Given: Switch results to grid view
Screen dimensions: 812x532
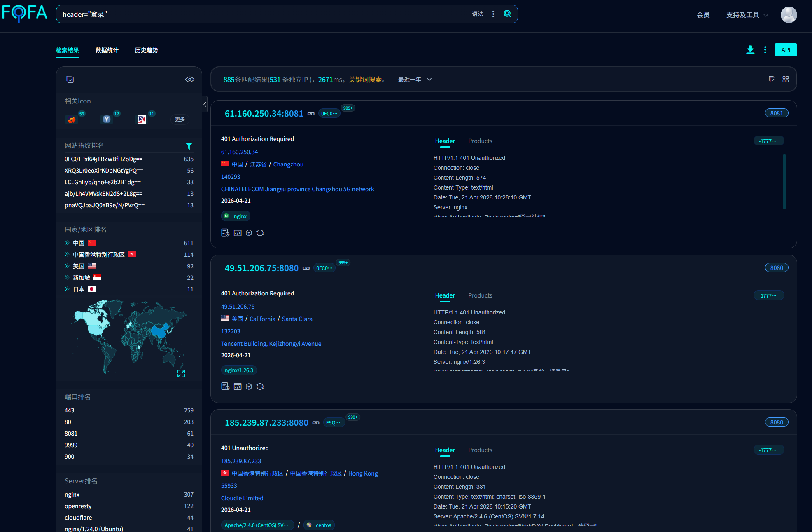Looking at the screenshot, I should (x=786, y=79).
